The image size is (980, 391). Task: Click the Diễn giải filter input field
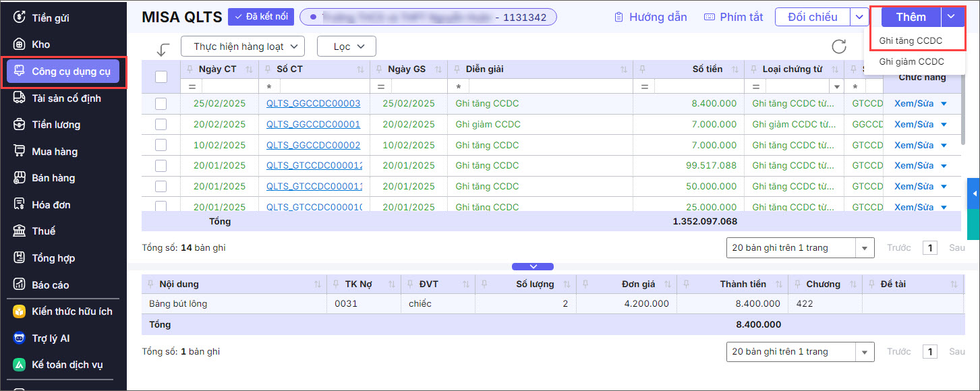pyautogui.click(x=550, y=87)
